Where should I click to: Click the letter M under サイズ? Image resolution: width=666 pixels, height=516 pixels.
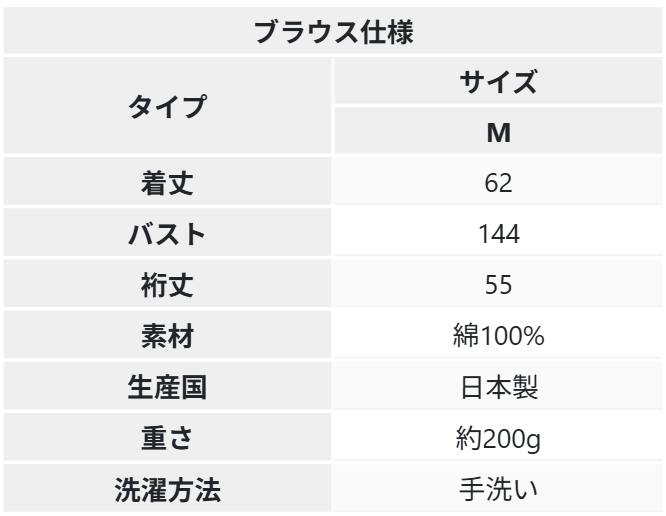click(x=499, y=133)
